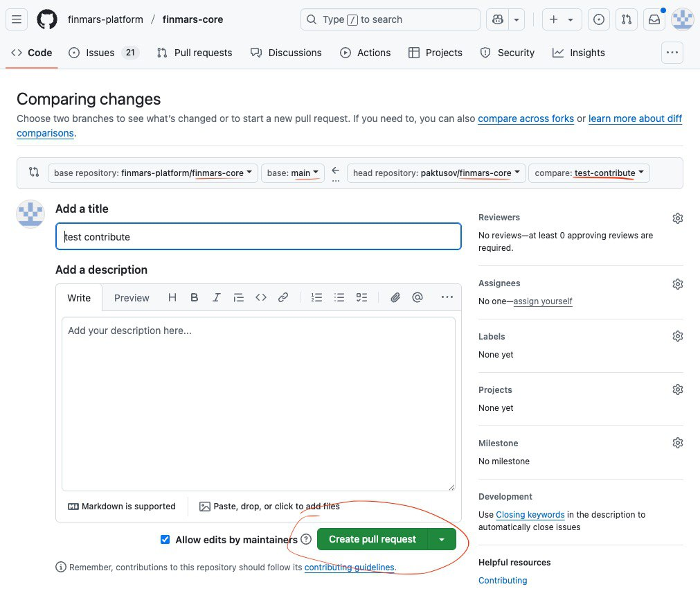Click Paste, drop, or click to add files
The height and width of the screenshot is (589, 700).
pyautogui.click(x=269, y=507)
